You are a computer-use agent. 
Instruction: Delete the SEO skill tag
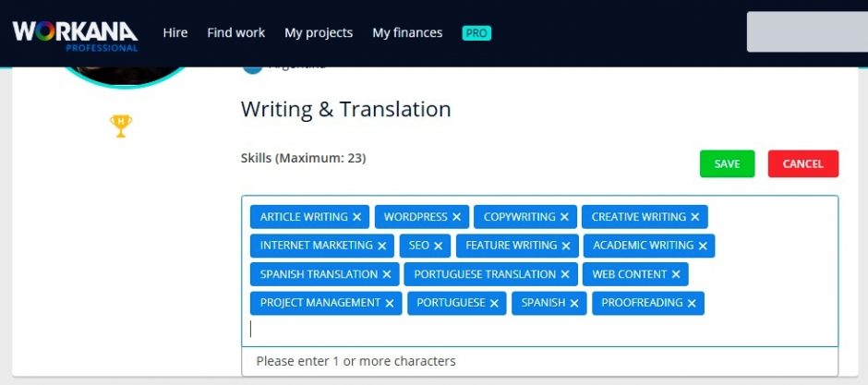click(x=439, y=247)
